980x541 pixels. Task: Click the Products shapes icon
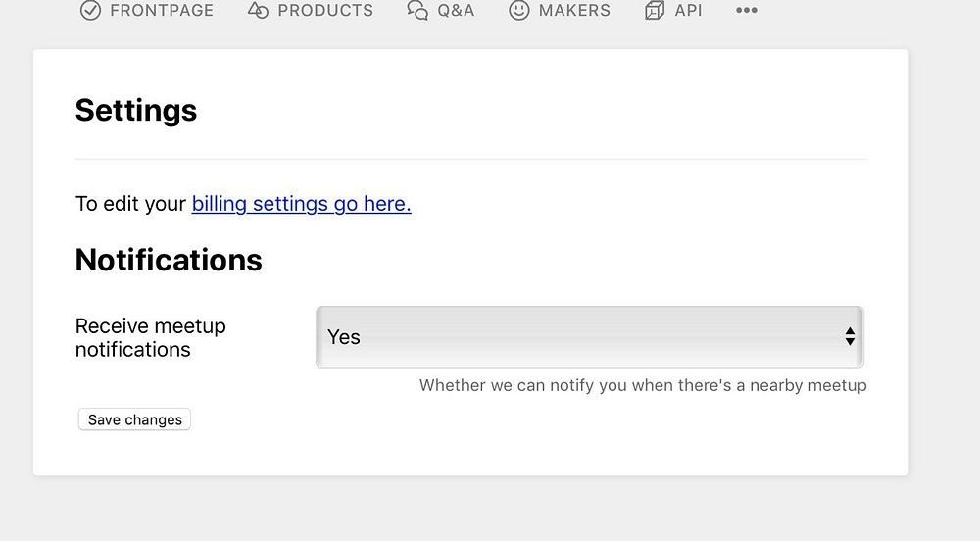pyautogui.click(x=258, y=11)
